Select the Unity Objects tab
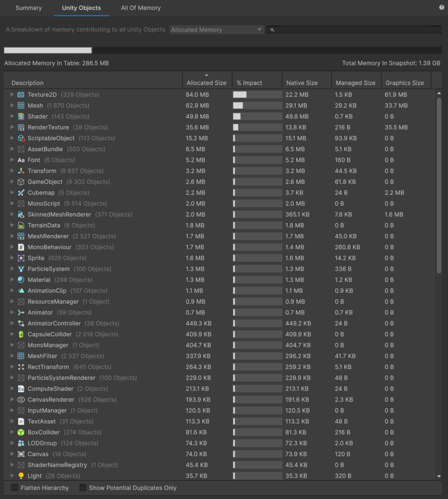448x499 pixels. [81, 8]
